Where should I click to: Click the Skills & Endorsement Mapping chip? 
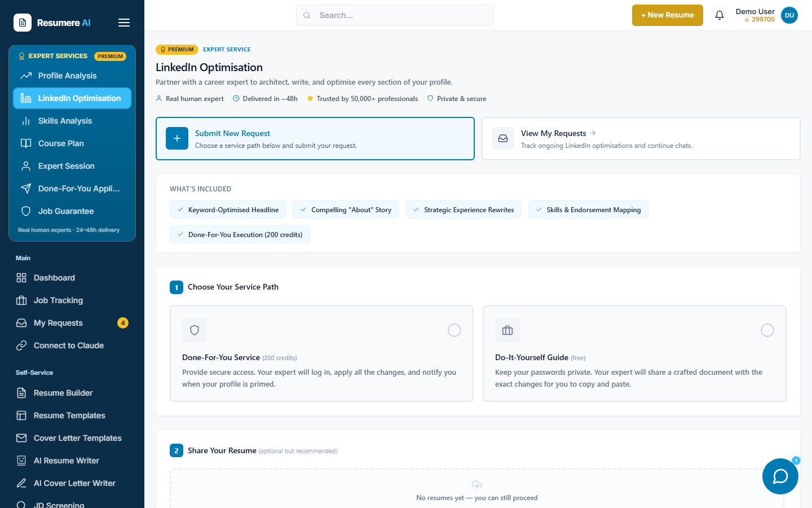pos(588,209)
